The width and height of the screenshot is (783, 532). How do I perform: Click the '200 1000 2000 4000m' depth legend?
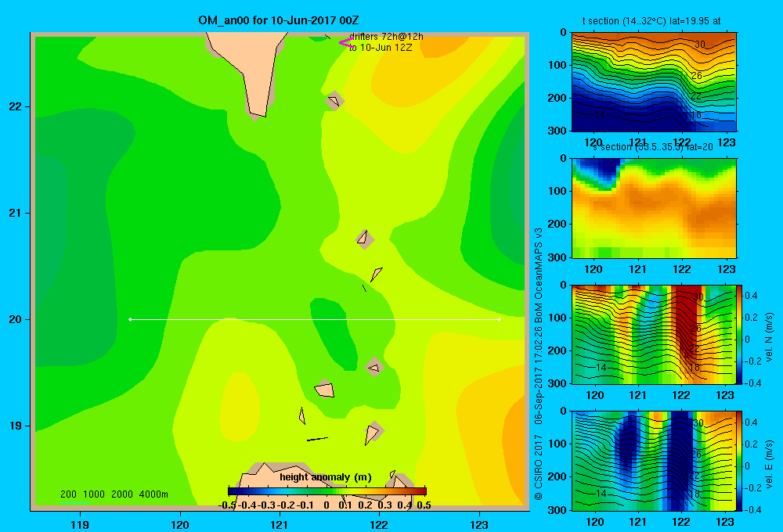pyautogui.click(x=114, y=494)
